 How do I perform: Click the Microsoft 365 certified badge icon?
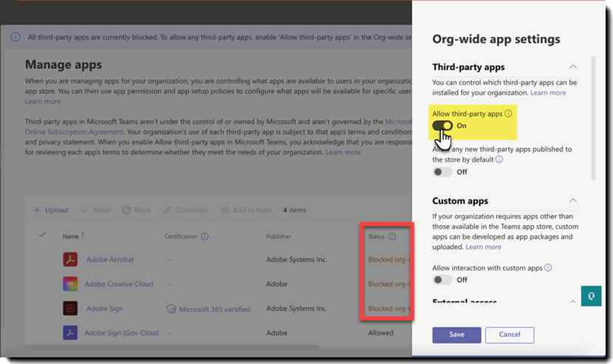[171, 309]
